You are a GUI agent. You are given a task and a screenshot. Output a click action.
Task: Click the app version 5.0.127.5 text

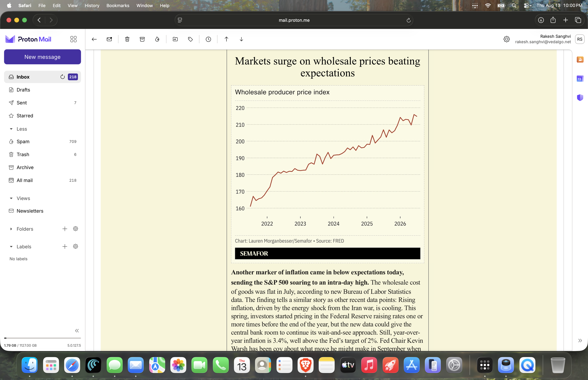[74, 345]
